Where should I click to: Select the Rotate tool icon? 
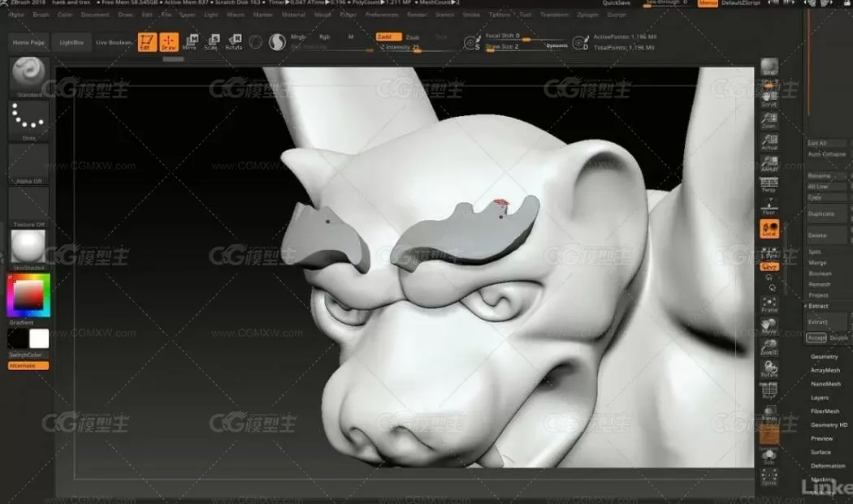click(x=234, y=42)
